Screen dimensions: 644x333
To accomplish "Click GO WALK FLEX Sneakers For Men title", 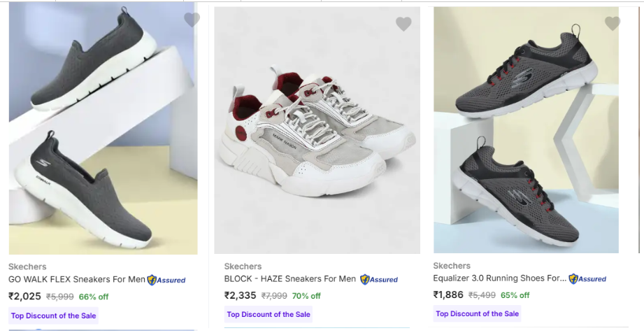I will tap(77, 279).
